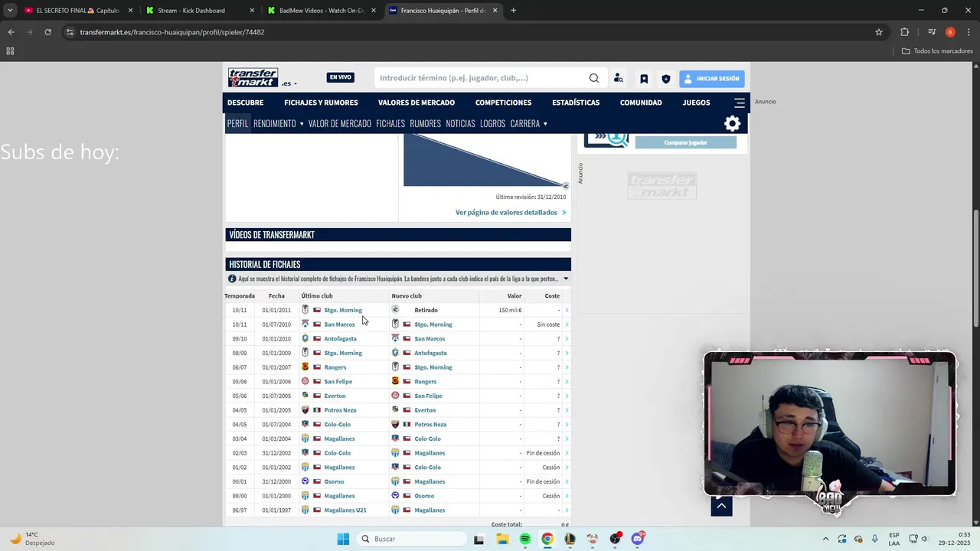The width and height of the screenshot is (980, 551).
Task: Open the Estadísticas menu
Action: pos(576,103)
